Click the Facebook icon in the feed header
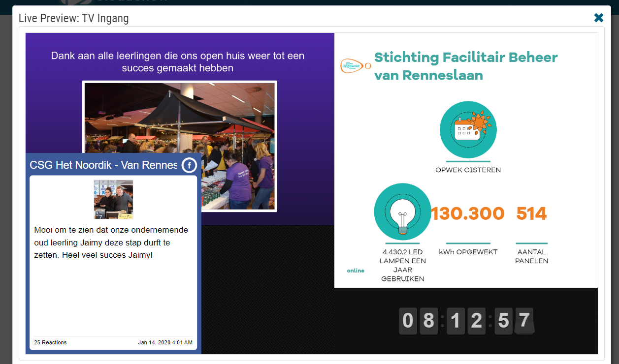The height and width of the screenshot is (364, 619). [x=189, y=165]
